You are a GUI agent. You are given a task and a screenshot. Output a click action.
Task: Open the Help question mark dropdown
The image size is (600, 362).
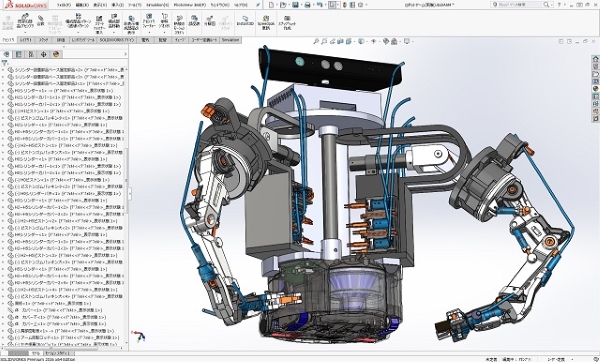(x=559, y=5)
